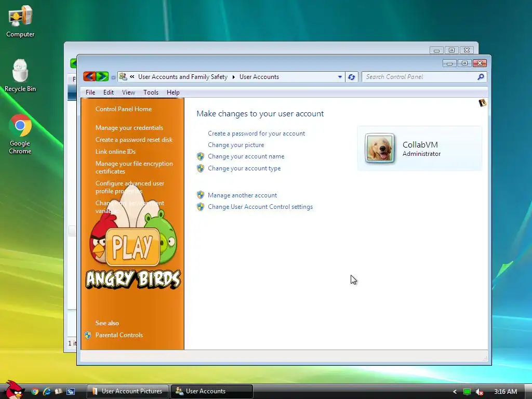Maximize the User Accounts window
This screenshot has width=532, height=399.
[x=464, y=63]
